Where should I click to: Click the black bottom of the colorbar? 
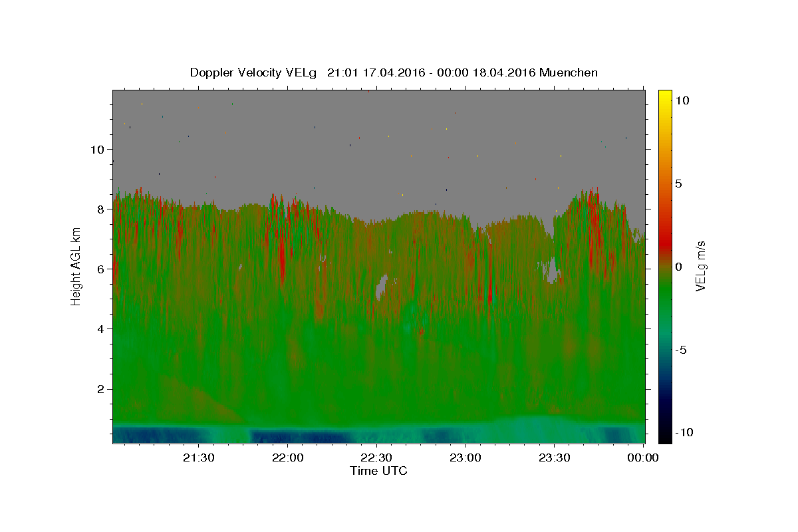(665, 439)
